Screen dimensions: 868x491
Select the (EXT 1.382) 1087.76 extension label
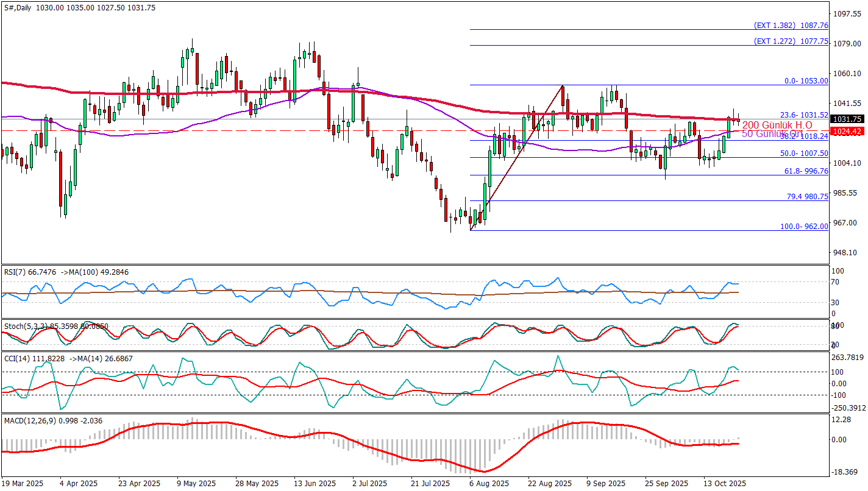point(791,26)
